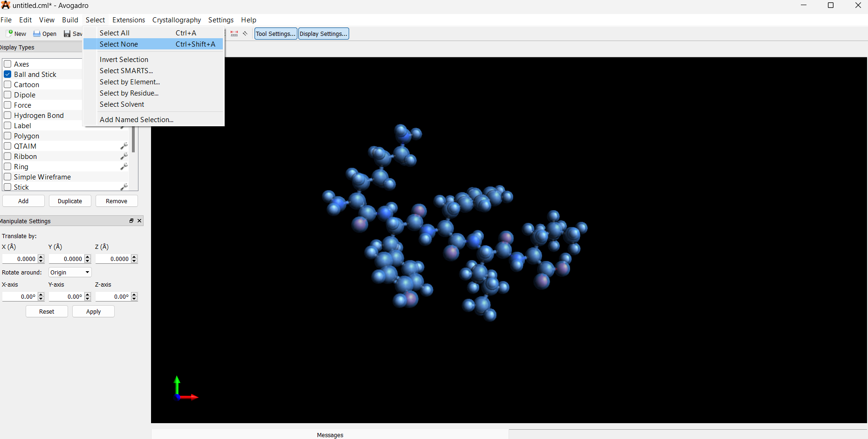Select the Measure tool icon

pos(234,34)
